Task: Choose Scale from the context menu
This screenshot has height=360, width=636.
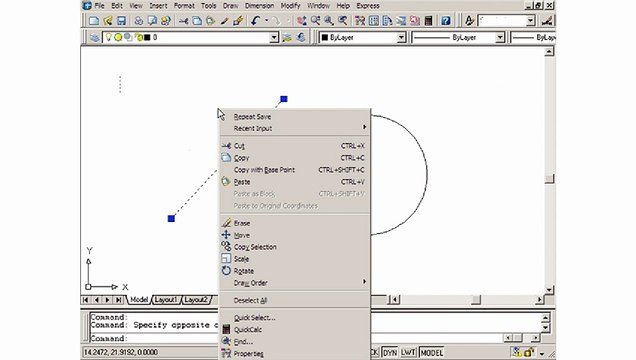Action: tap(294, 259)
